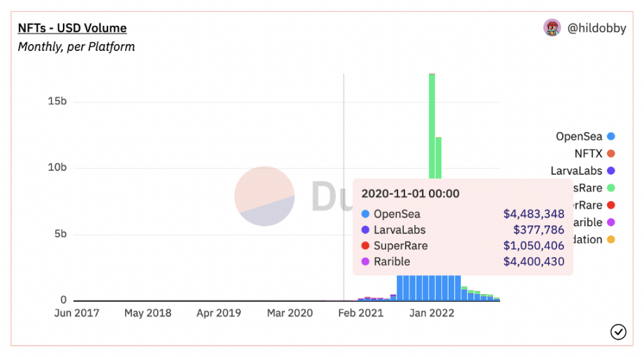Viewport: 644px width, 357px height.
Task: Click the 10b y-axis label
Action: point(57,167)
